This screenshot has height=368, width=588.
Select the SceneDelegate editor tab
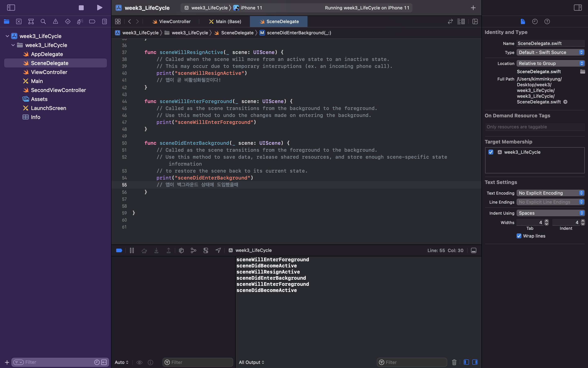(x=279, y=21)
